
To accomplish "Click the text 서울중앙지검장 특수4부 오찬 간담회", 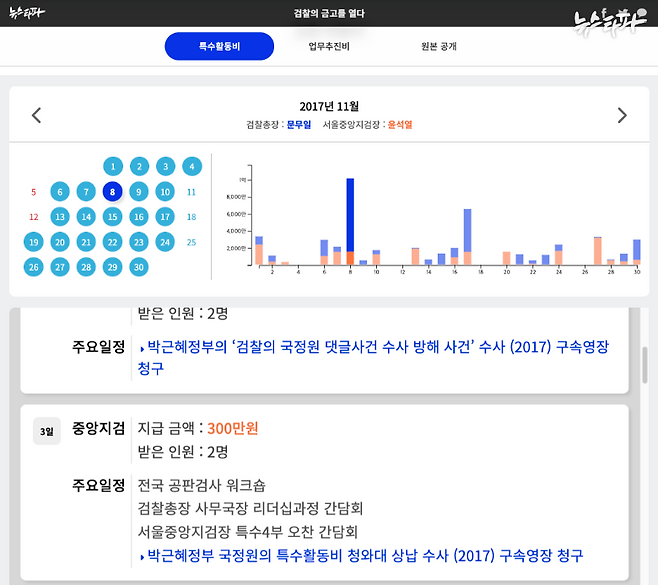I will [248, 532].
